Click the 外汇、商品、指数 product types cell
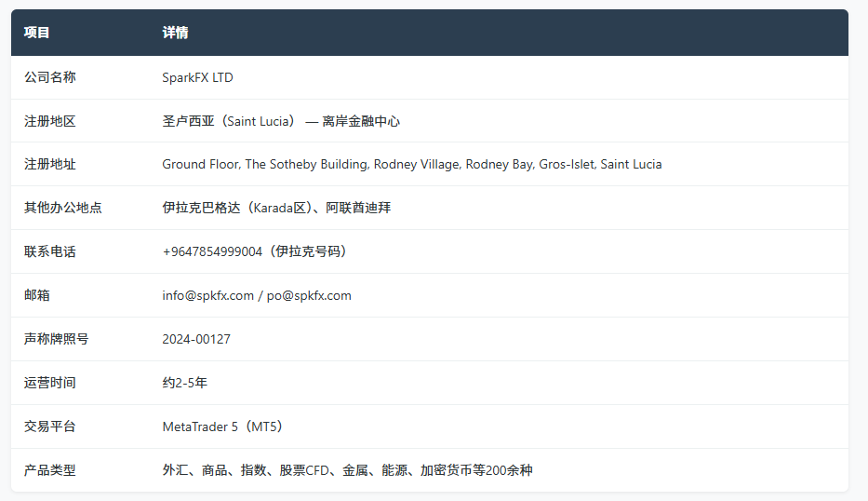868x501 pixels. click(347, 470)
